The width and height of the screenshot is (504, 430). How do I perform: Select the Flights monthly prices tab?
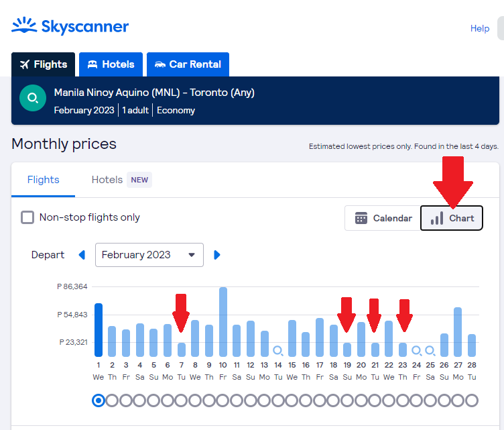[x=43, y=180]
